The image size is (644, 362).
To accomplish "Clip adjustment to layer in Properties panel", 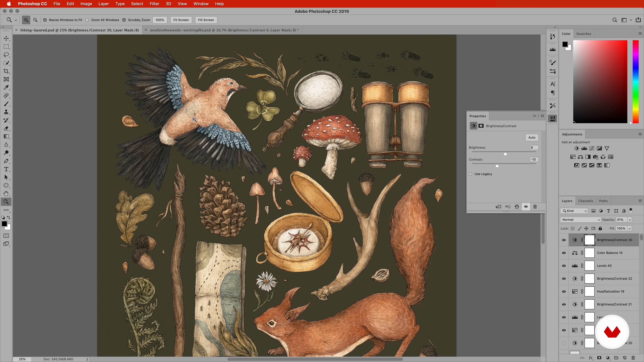I will tap(498, 207).
